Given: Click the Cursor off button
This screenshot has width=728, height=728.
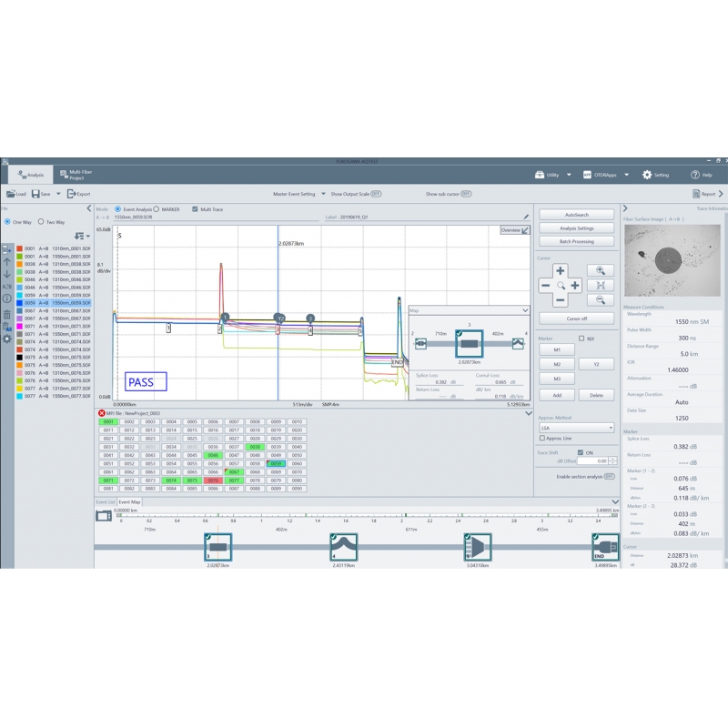Looking at the screenshot, I should (x=577, y=318).
